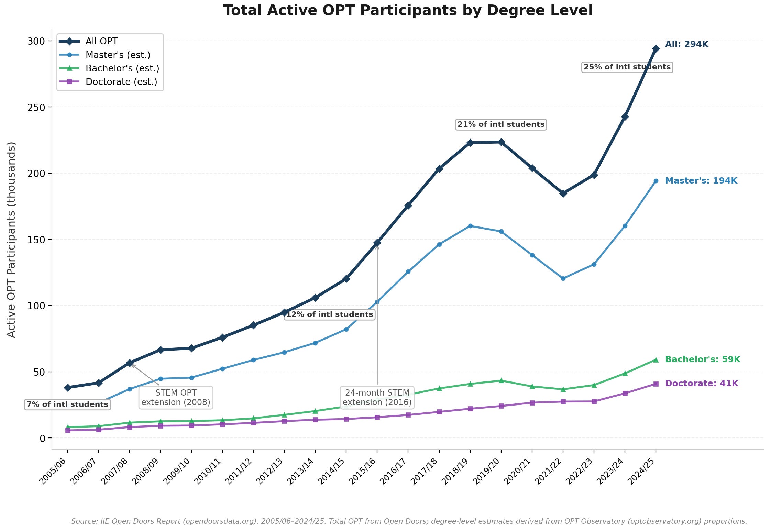Click the Doctorate purple square legend symbol

coord(69,82)
